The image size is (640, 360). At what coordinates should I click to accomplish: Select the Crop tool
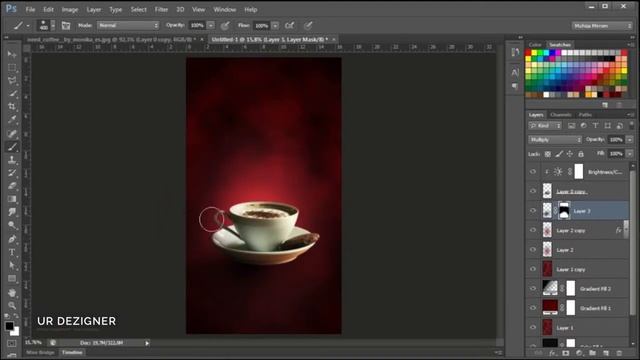[12, 107]
